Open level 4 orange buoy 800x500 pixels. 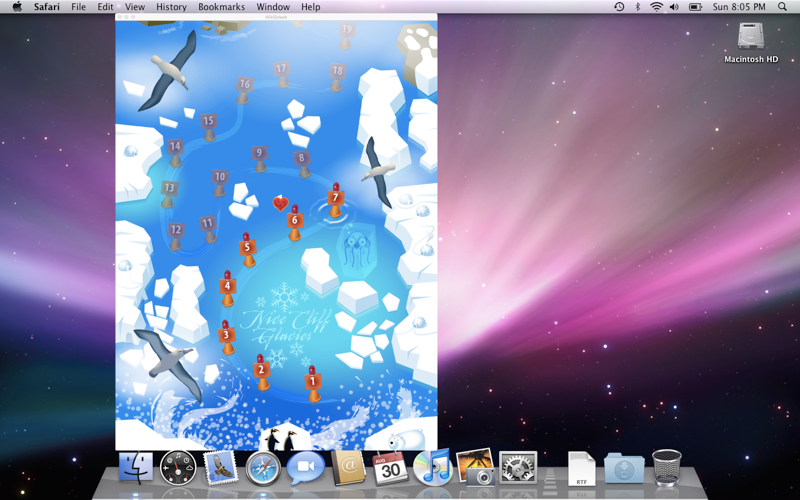coord(228,288)
